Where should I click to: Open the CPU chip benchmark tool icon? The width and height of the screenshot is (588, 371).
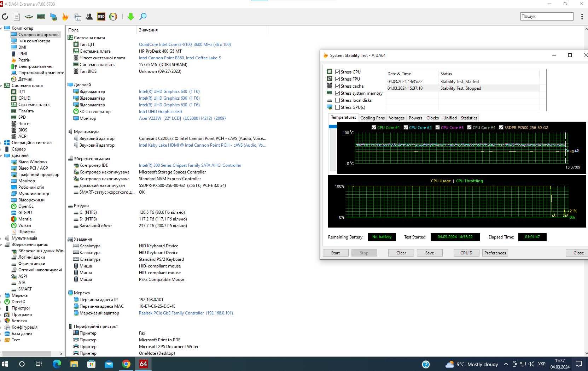pos(29,17)
